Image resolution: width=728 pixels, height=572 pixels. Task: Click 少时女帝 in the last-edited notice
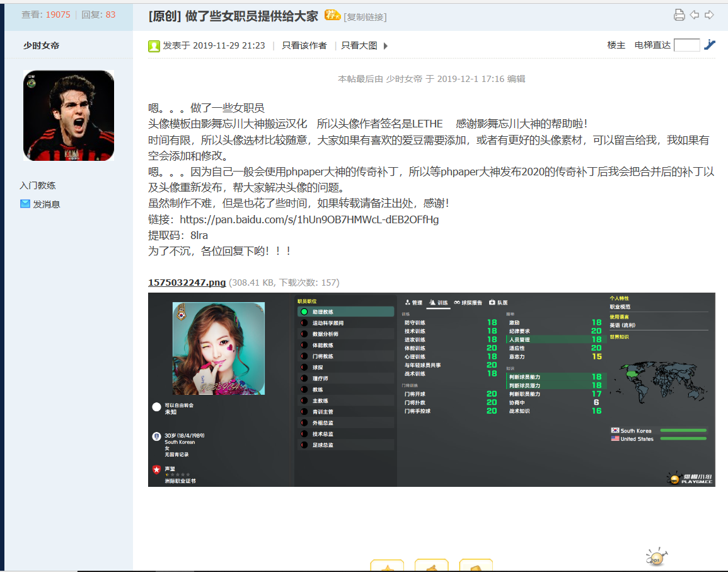404,79
